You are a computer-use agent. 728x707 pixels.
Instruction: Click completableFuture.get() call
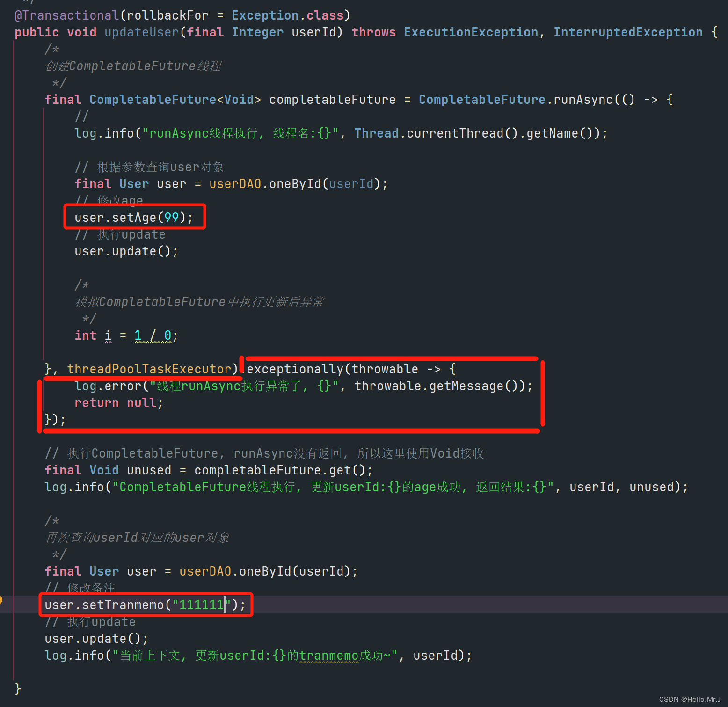280,470
